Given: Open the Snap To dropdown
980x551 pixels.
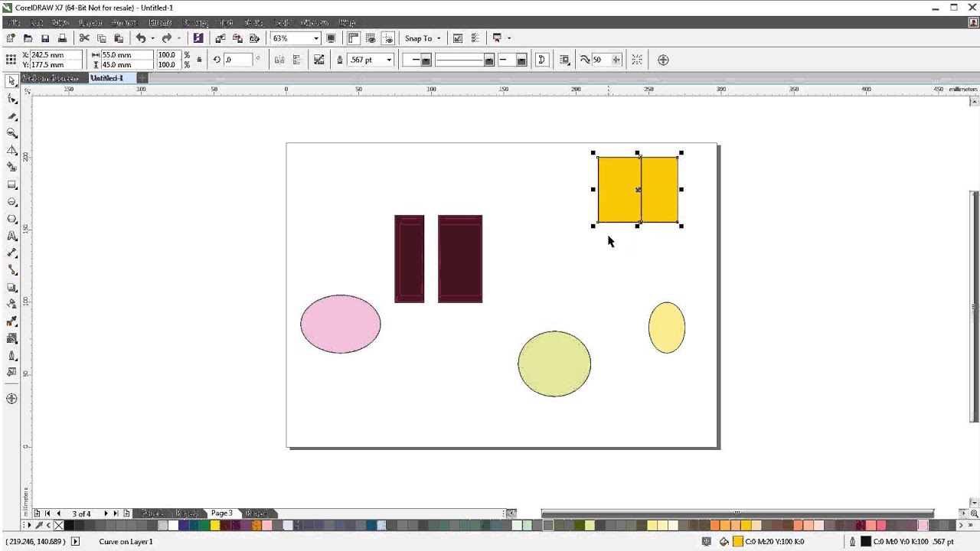Looking at the screenshot, I should click(x=423, y=38).
